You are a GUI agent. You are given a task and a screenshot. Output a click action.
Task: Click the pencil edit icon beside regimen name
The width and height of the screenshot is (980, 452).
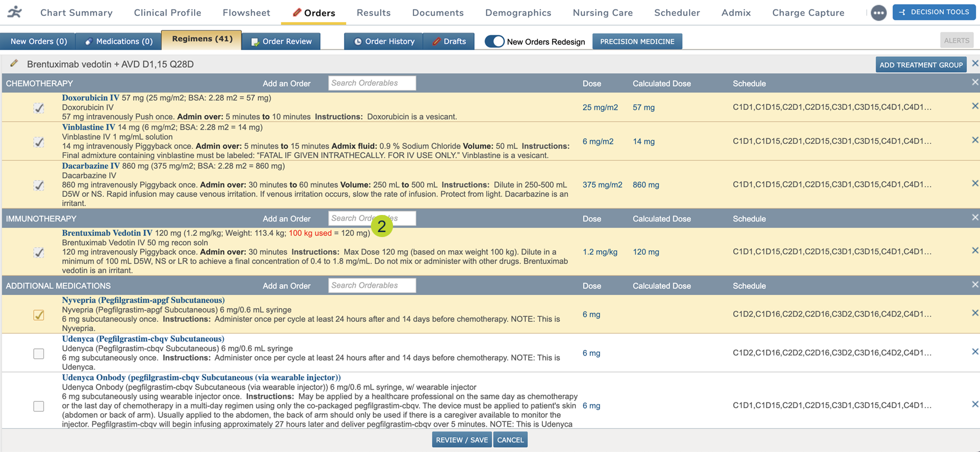tap(14, 64)
